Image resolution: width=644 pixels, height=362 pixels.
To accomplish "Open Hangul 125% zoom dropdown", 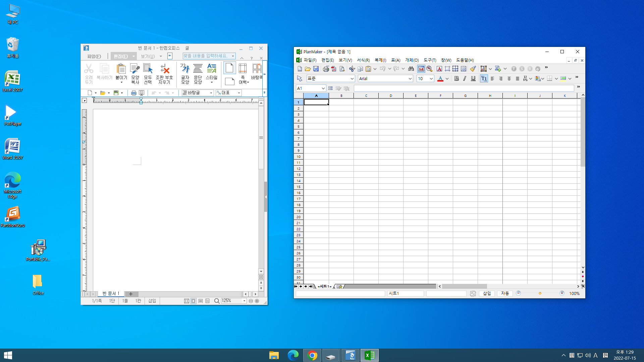I will click(x=244, y=301).
